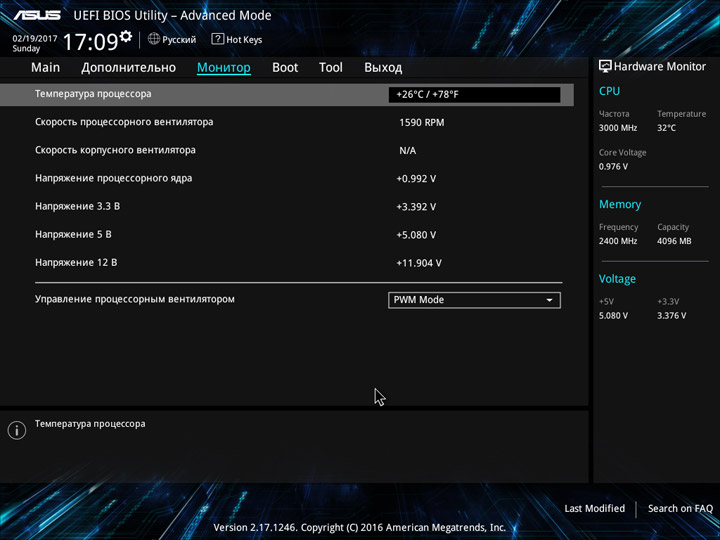This screenshot has height=540, width=720.
Task: Click the 32°C CPU temperature
Action: tap(666, 128)
